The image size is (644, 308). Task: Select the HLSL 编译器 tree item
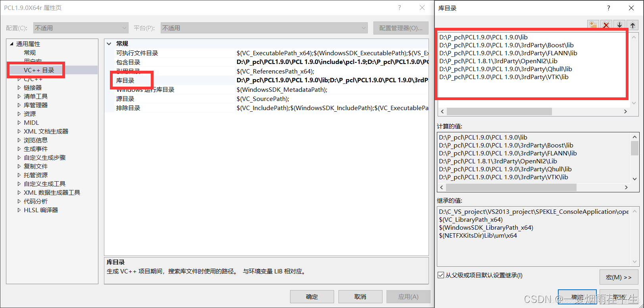click(x=41, y=210)
